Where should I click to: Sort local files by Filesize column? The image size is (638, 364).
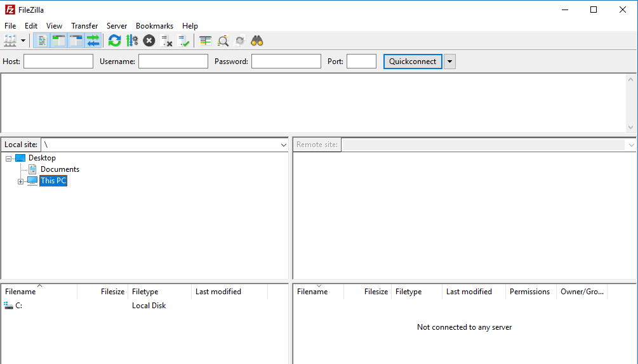coord(103,292)
